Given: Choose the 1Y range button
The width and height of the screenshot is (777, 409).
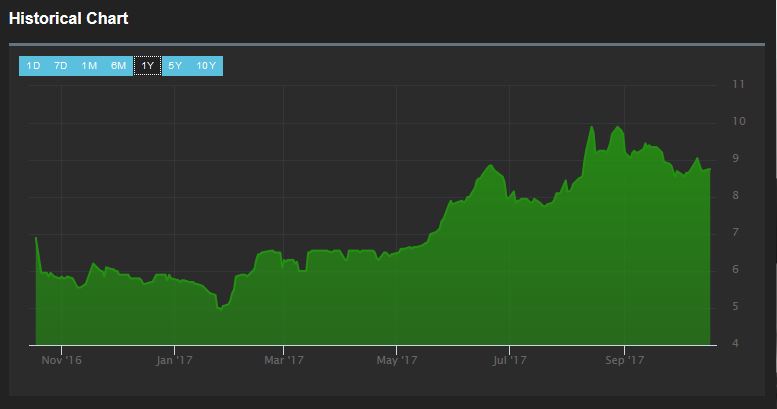Looking at the screenshot, I should [x=148, y=66].
